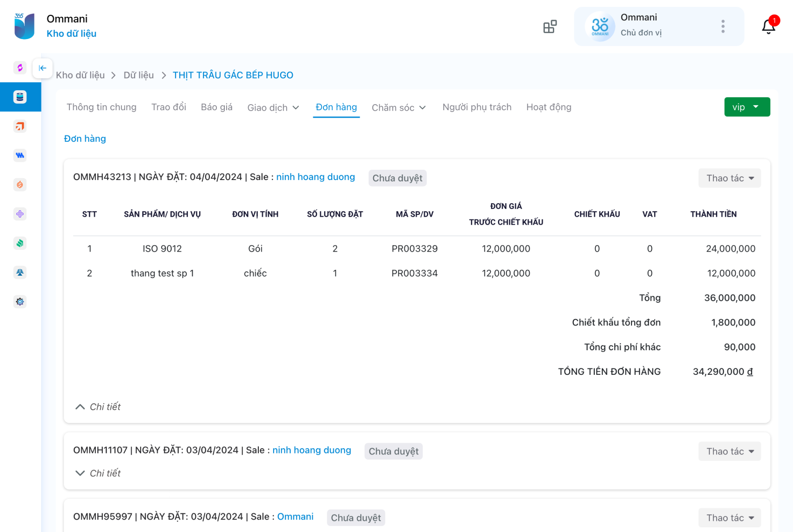Collapse Chi tiết for order OMMH43213
This screenshot has height=532, width=793.
[x=98, y=407]
